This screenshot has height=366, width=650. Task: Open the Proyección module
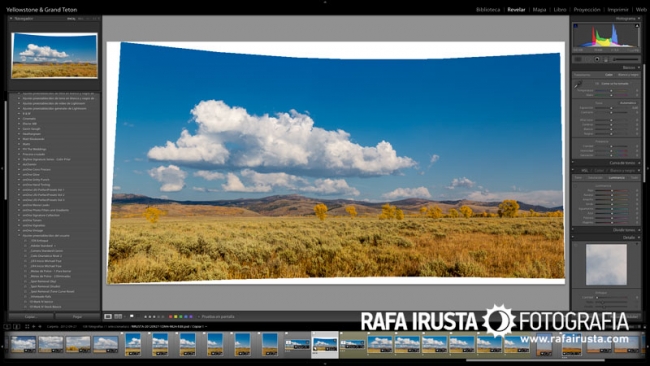coord(587,10)
